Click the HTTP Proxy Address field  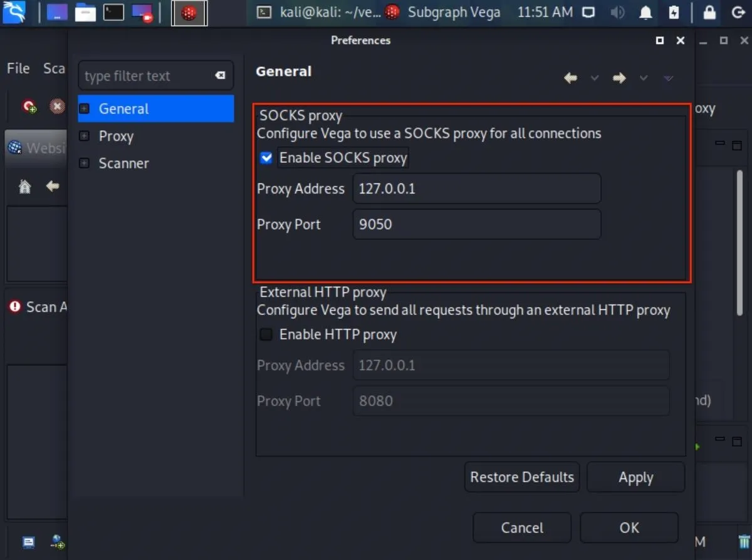click(511, 365)
